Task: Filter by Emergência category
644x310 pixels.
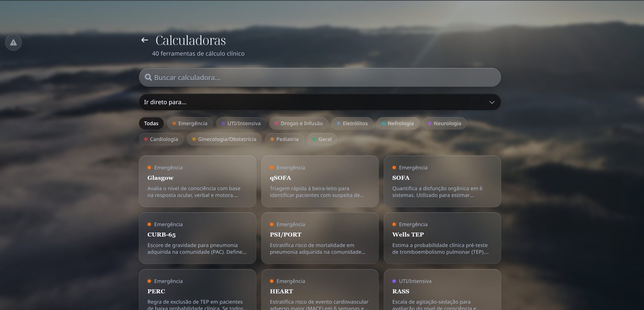Action: tap(190, 123)
